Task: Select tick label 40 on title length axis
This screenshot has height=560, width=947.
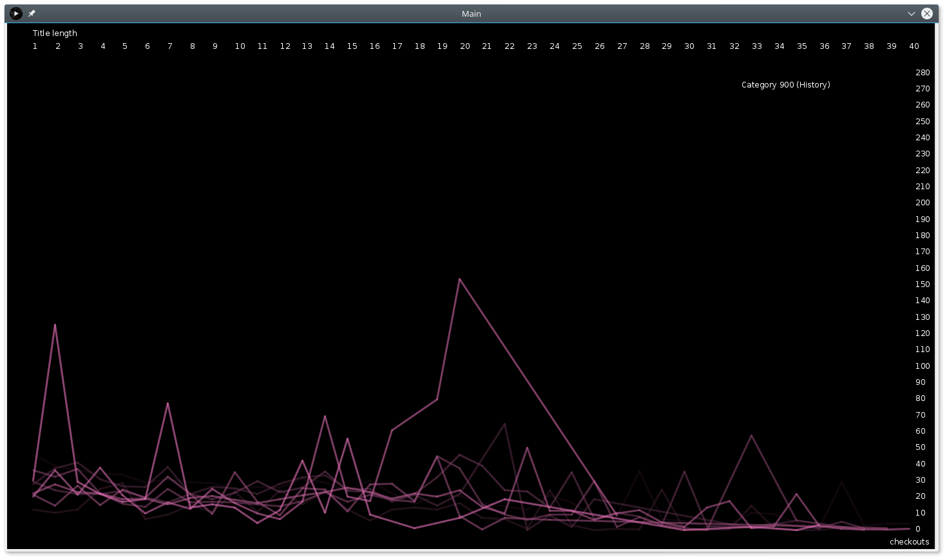Action: tap(914, 46)
